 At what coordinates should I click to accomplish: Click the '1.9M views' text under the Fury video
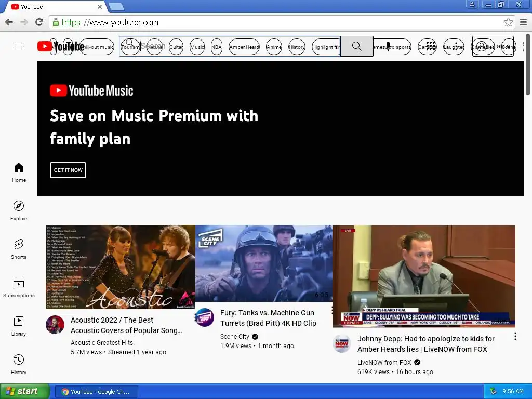pos(236,345)
